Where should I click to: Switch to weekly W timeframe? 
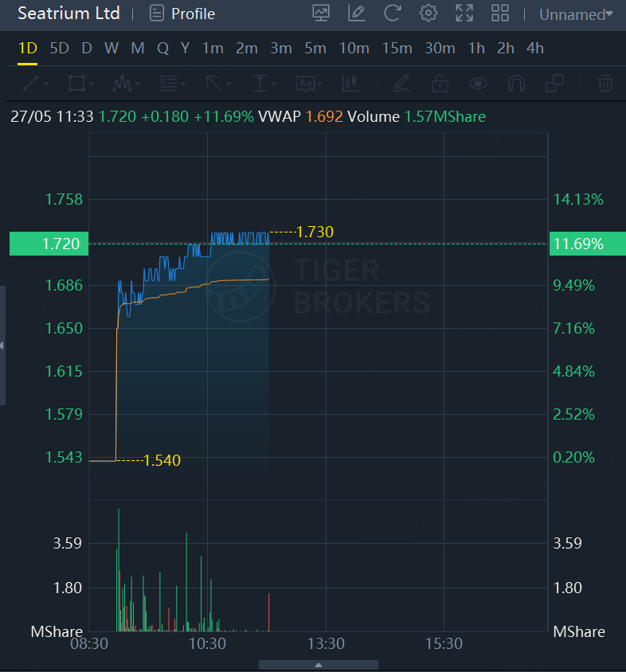point(112,49)
